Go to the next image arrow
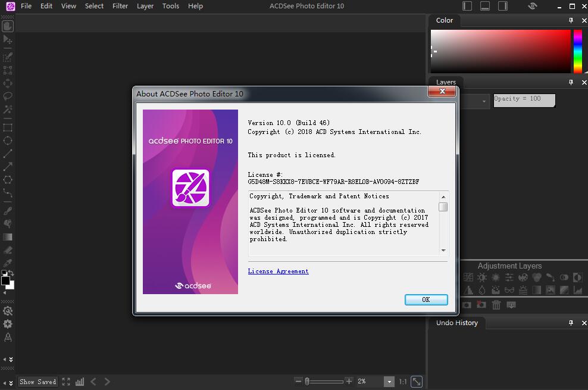 point(107,382)
